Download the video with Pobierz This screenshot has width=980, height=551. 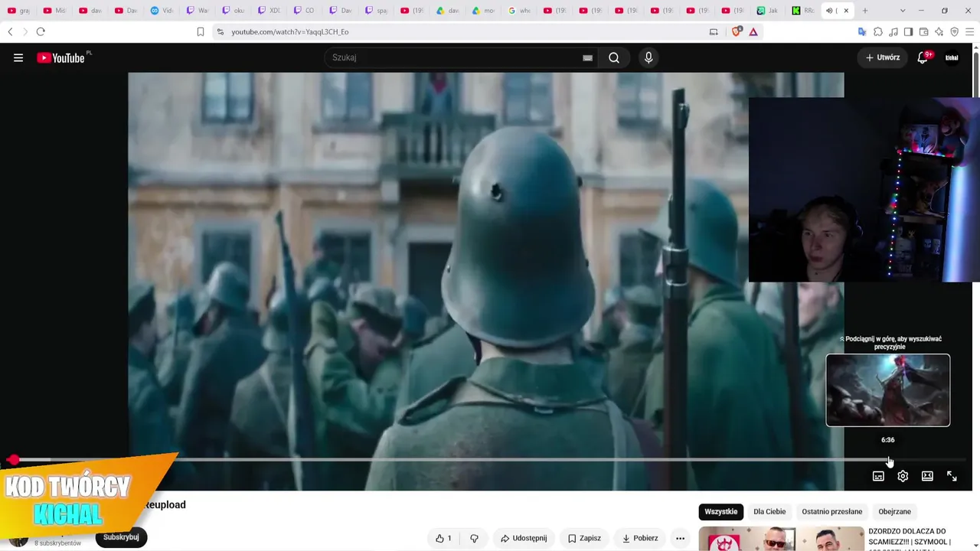tap(639, 538)
